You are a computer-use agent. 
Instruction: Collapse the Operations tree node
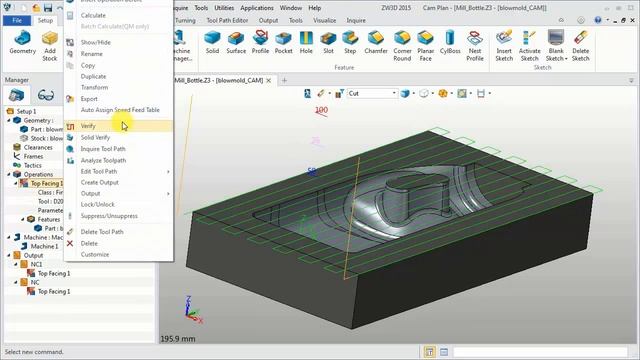9,174
